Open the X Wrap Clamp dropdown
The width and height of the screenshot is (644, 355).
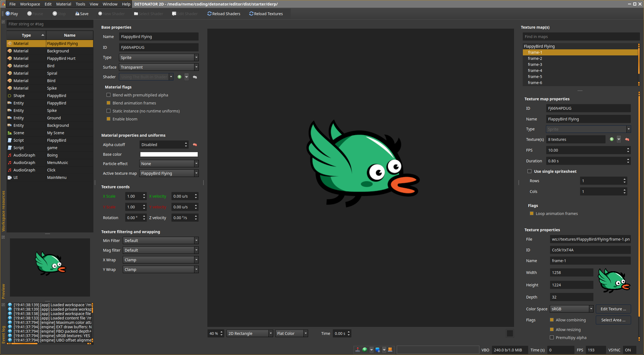click(161, 260)
